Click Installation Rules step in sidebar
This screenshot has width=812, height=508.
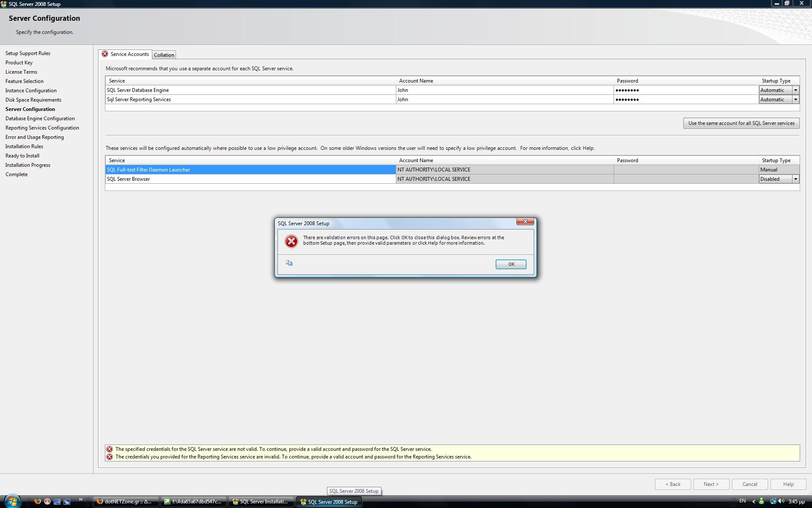click(24, 146)
